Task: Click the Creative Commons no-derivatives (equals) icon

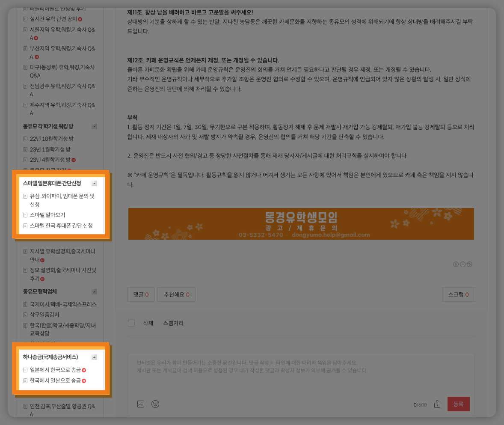Action: [x=462, y=264]
